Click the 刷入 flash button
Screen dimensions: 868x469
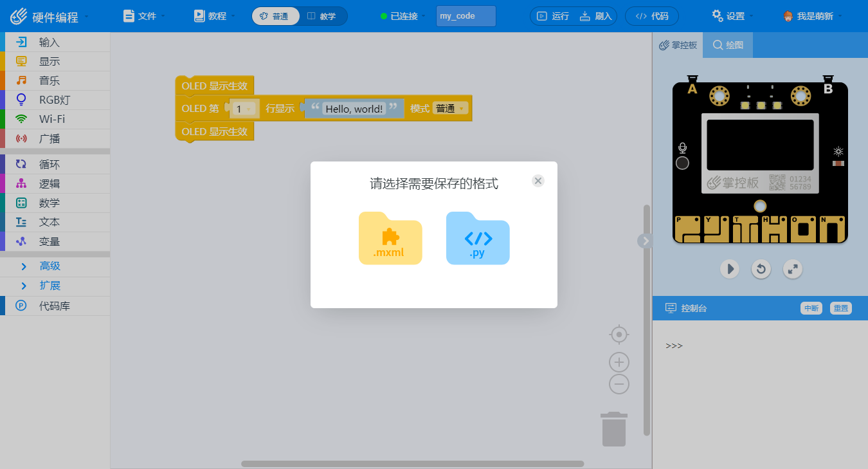596,16
